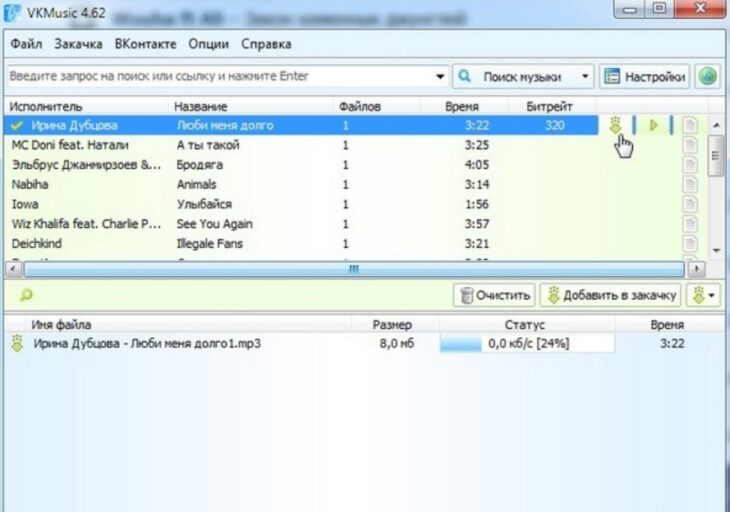Click the horizontal scroll right arrow
Screen dimensions: 730x512
pos(697,269)
